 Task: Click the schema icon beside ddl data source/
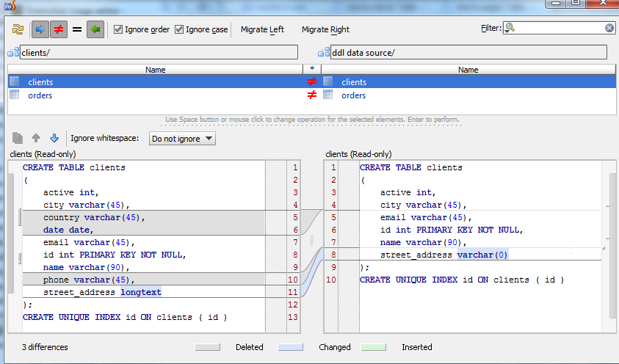point(324,52)
